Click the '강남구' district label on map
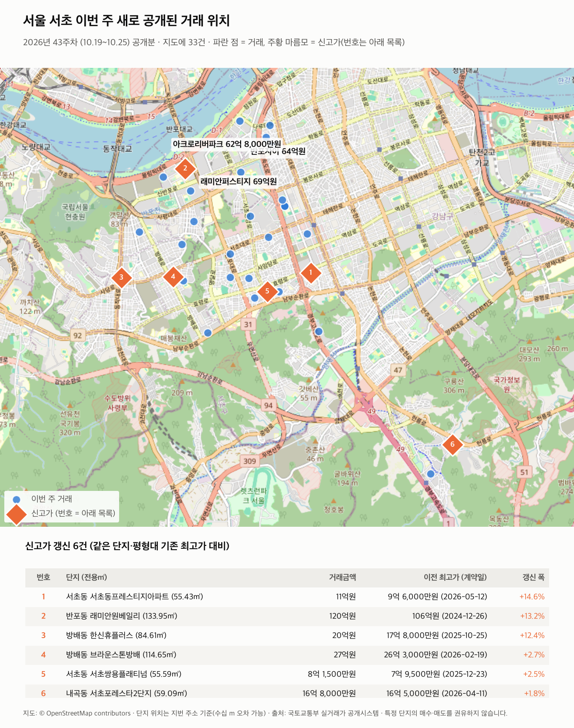The height and width of the screenshot is (728, 574). (442, 216)
